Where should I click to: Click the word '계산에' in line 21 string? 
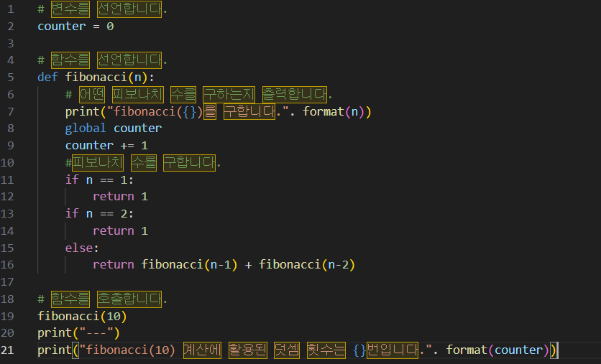pos(203,350)
